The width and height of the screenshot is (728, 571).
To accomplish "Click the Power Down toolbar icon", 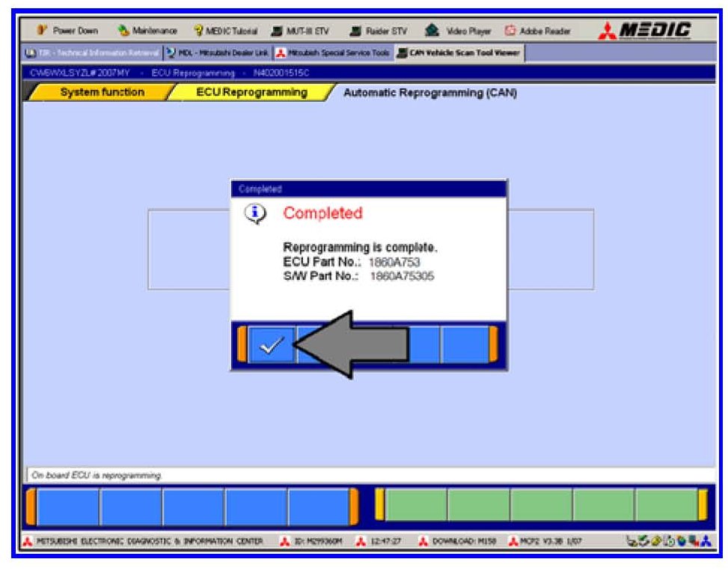I will point(67,31).
